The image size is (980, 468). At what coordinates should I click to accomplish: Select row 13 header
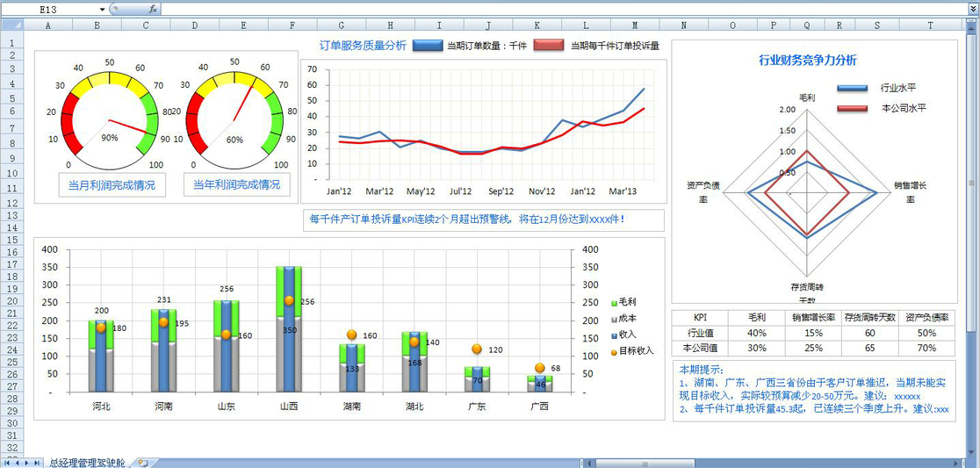click(x=12, y=214)
